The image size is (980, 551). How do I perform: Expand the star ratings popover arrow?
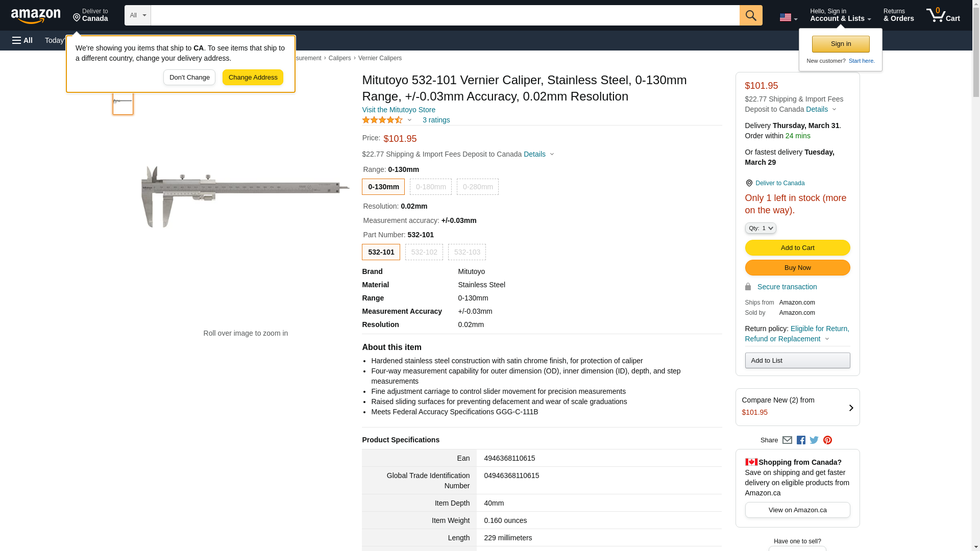(x=409, y=120)
